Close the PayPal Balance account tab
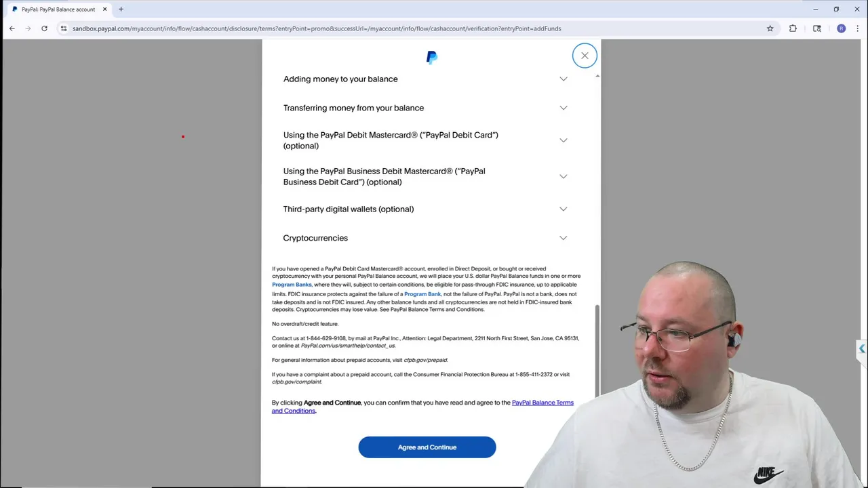The width and height of the screenshot is (868, 488). pos(105,9)
